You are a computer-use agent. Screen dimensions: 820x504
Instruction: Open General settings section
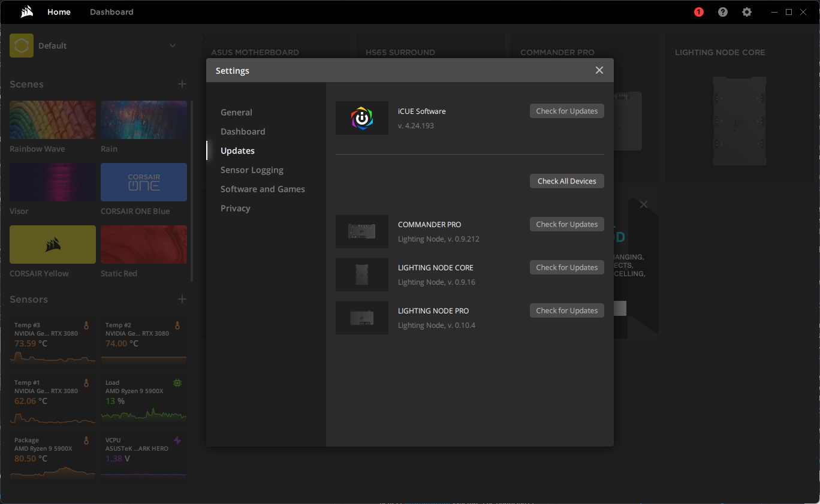point(236,112)
